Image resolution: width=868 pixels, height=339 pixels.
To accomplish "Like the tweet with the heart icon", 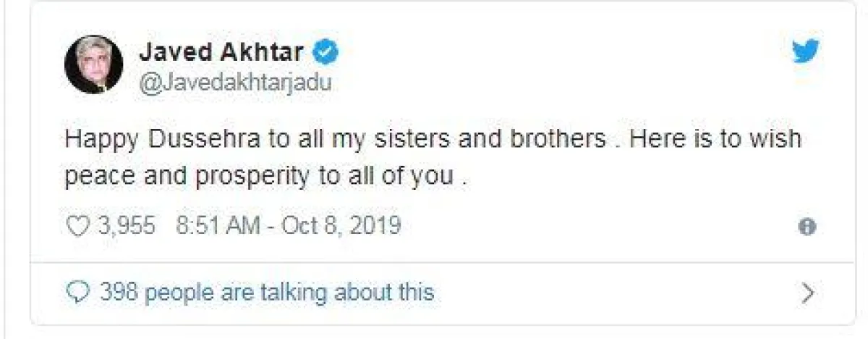I will pyautogui.click(x=77, y=227).
